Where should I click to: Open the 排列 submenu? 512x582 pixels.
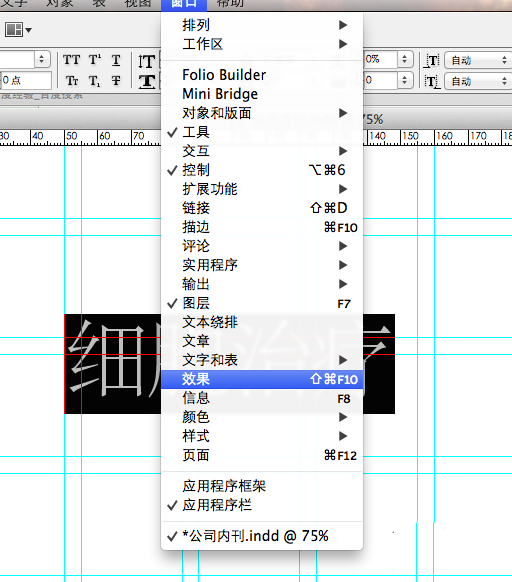(262, 25)
